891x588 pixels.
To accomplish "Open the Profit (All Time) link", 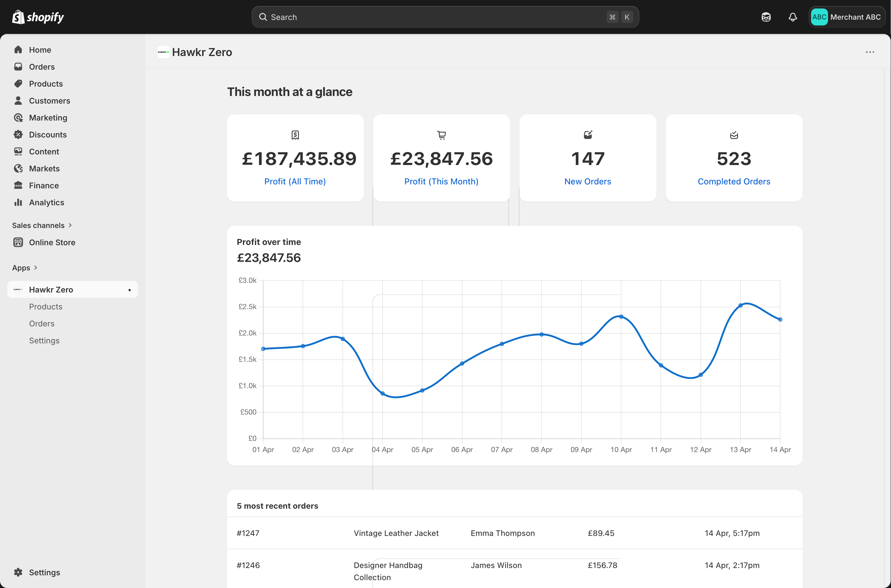I will [295, 181].
